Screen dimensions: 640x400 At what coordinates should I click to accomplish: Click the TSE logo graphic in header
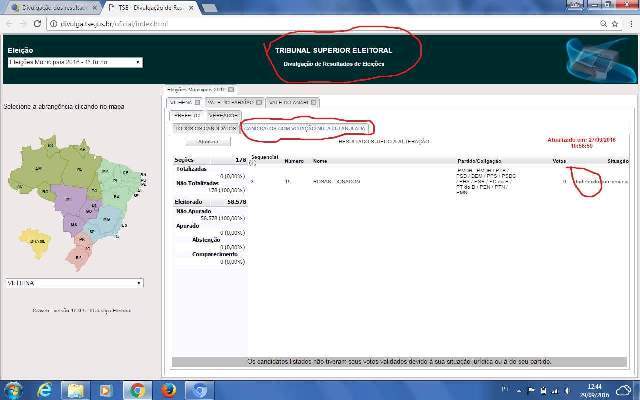pyautogui.click(x=600, y=59)
